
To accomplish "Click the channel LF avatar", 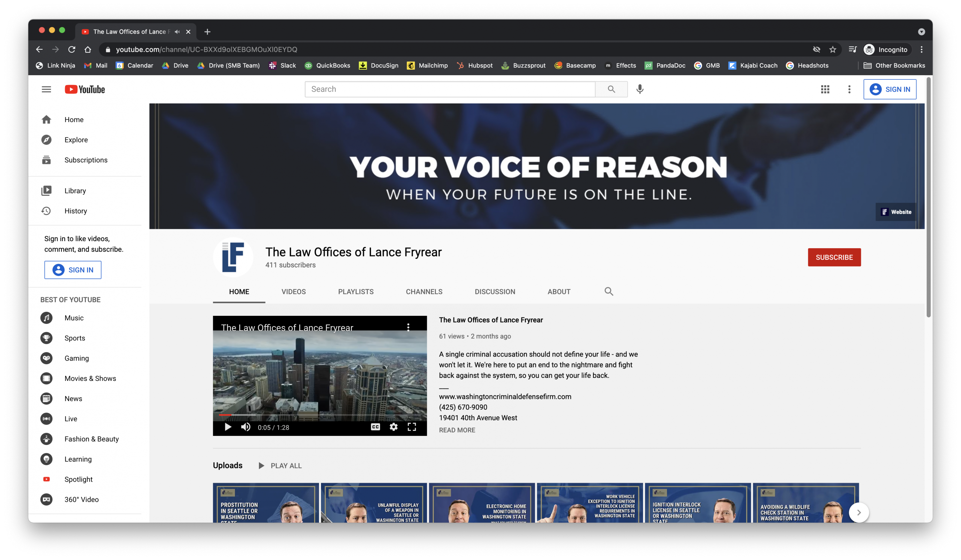I will click(x=233, y=257).
